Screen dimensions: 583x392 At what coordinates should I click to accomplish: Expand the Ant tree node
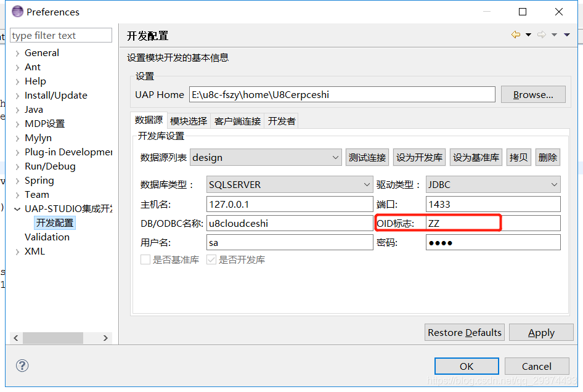point(17,67)
